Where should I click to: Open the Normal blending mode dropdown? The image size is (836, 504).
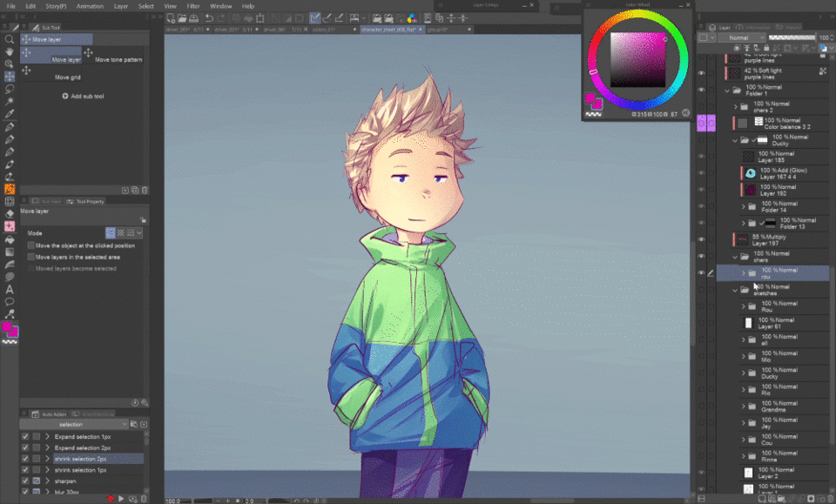click(742, 37)
